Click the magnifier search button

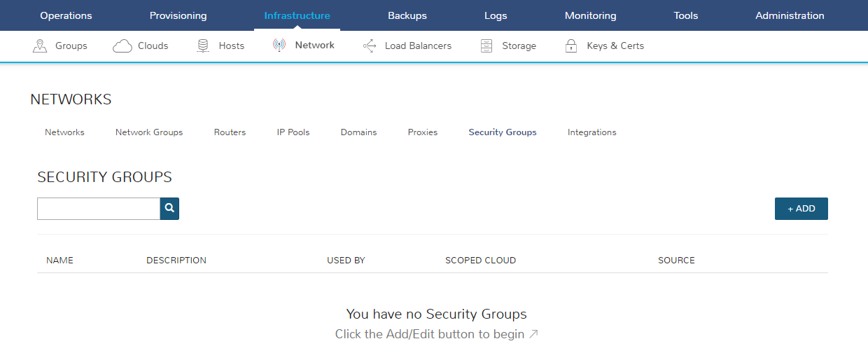tap(169, 209)
